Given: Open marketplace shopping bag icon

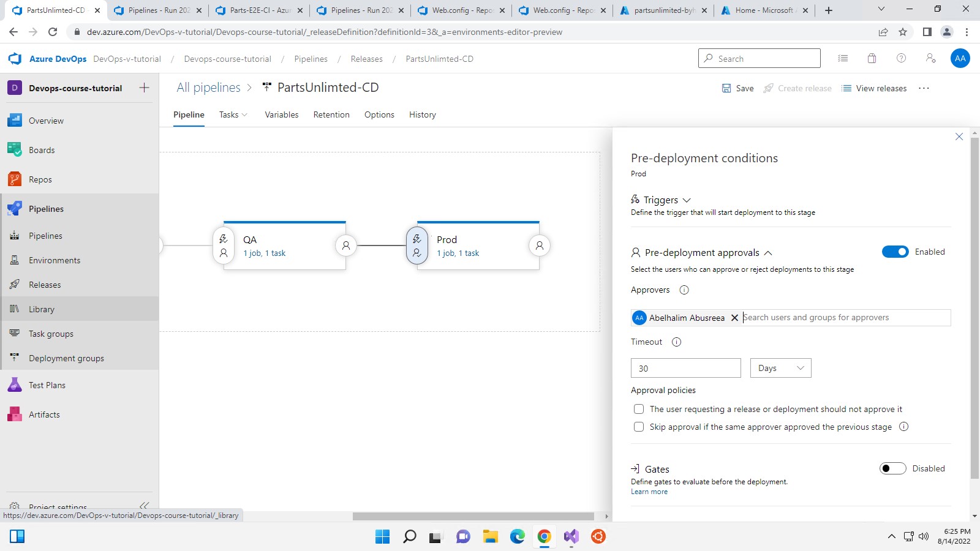Looking at the screenshot, I should tap(872, 59).
